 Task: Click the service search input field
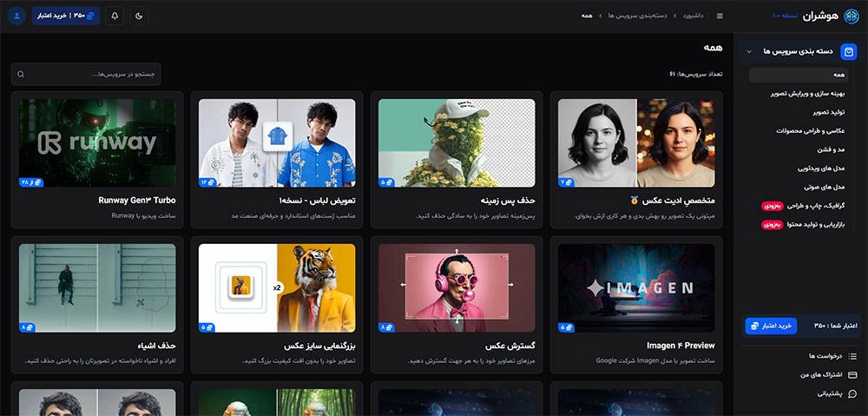pos(87,75)
